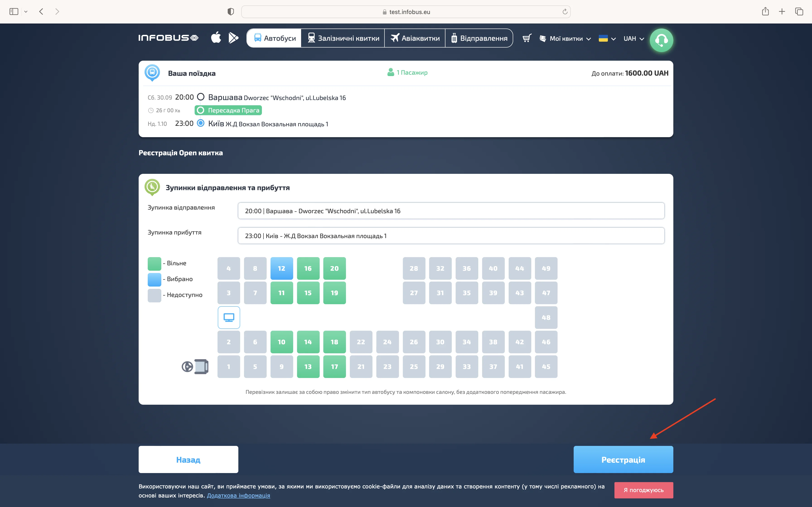Expand the Мої квитки dropdown
This screenshot has height=507, width=812.
tap(566, 38)
